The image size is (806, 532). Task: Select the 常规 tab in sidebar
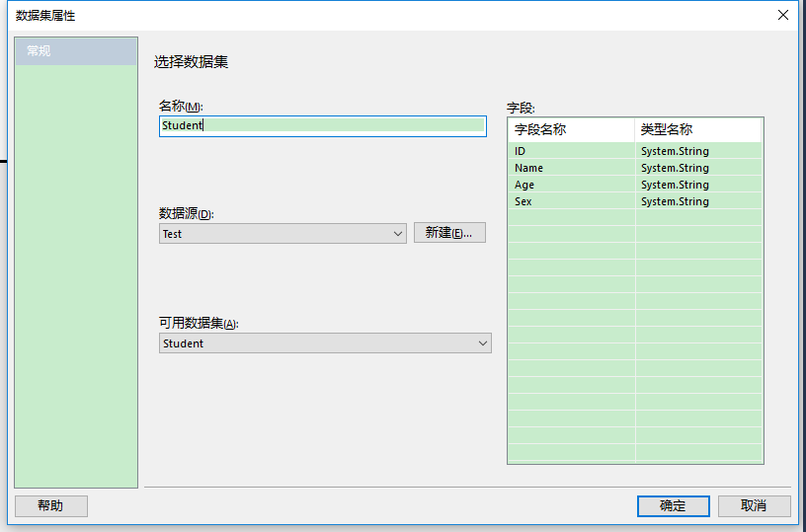(76, 51)
